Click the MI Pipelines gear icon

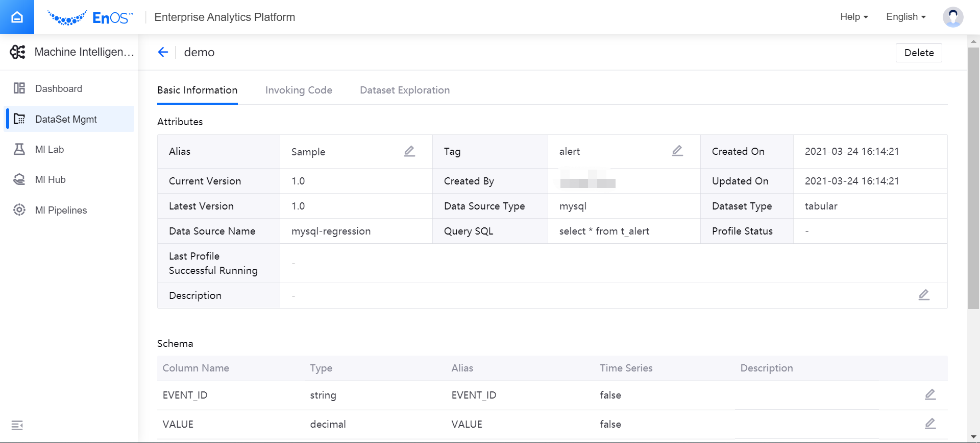[19, 210]
